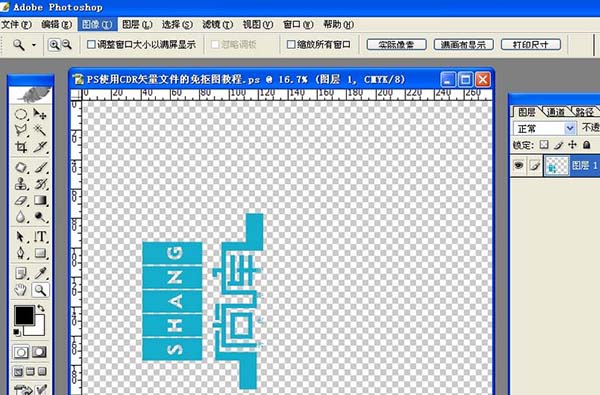Open the 视图 menu
Viewport: 600px width, 395px height.
pos(258,24)
